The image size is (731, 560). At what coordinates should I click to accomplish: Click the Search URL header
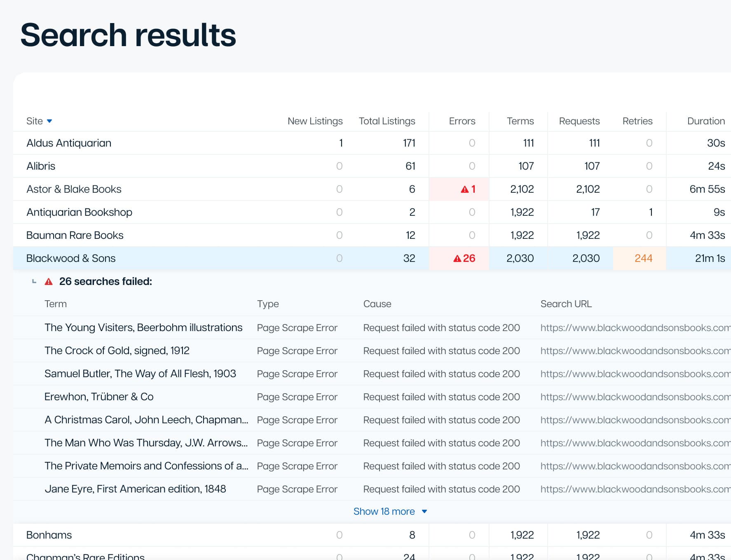(566, 304)
